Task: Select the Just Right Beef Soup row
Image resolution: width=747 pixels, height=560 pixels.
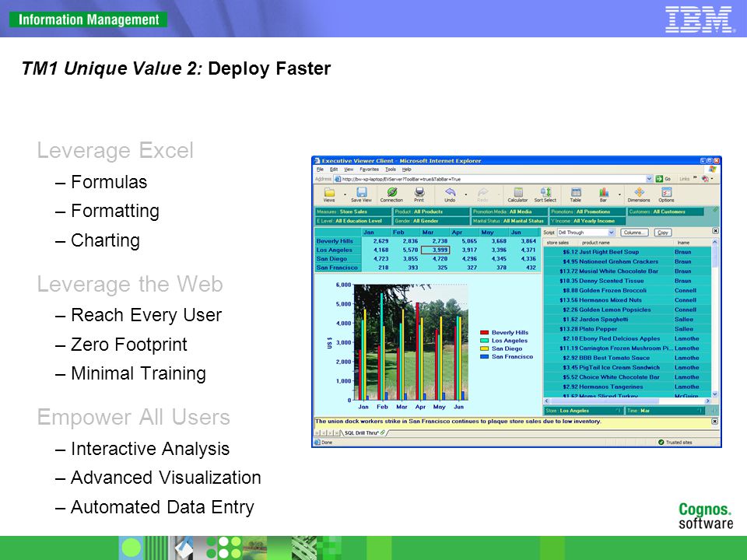Action: 627,252
